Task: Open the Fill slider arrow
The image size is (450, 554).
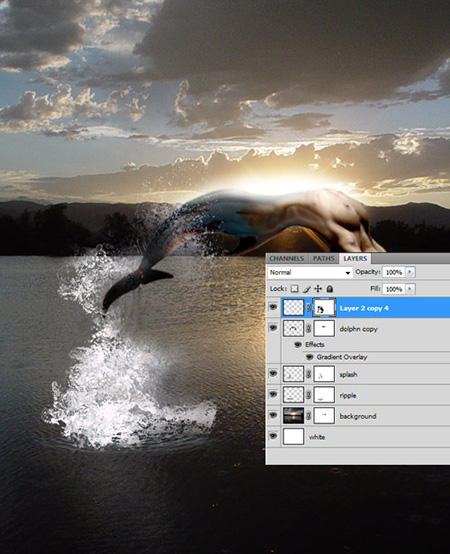Action: coord(410,289)
